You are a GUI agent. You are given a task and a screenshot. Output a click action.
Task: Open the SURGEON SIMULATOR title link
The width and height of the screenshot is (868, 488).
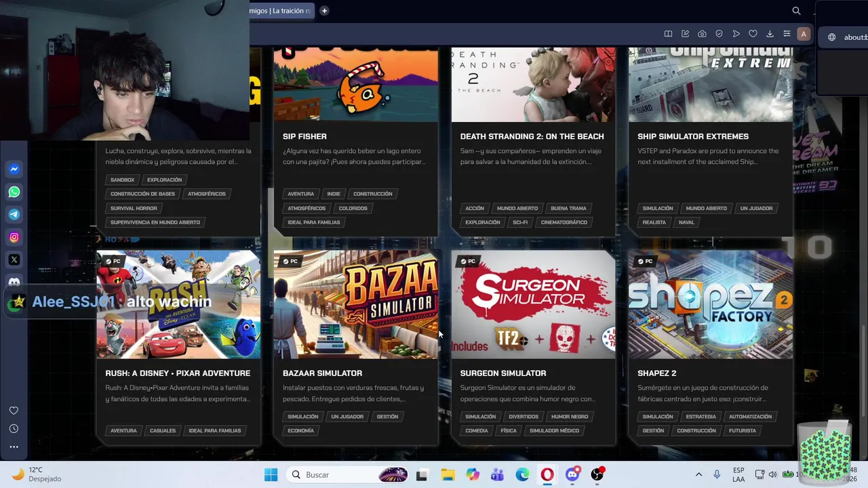coord(503,373)
